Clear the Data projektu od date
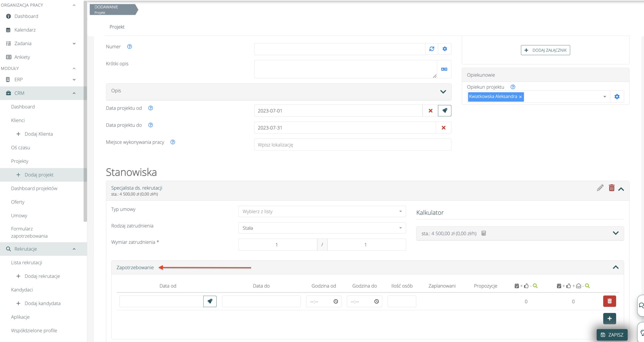This screenshot has width=644, height=342. [430, 111]
